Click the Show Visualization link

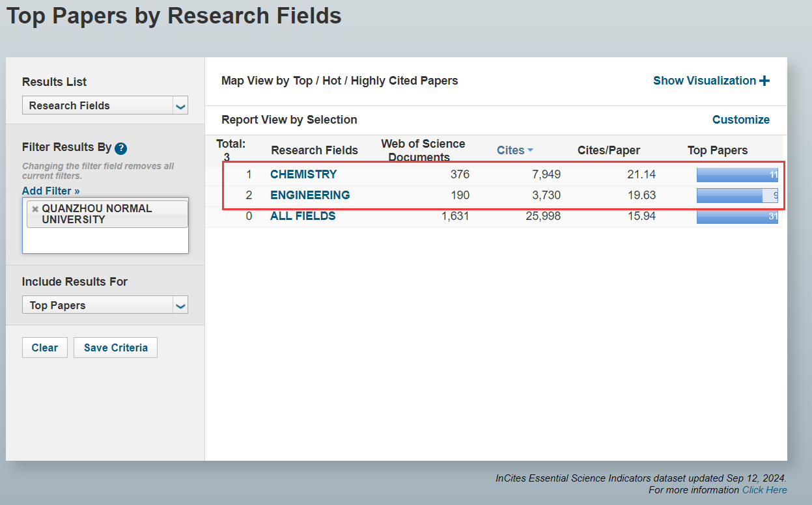coord(704,81)
